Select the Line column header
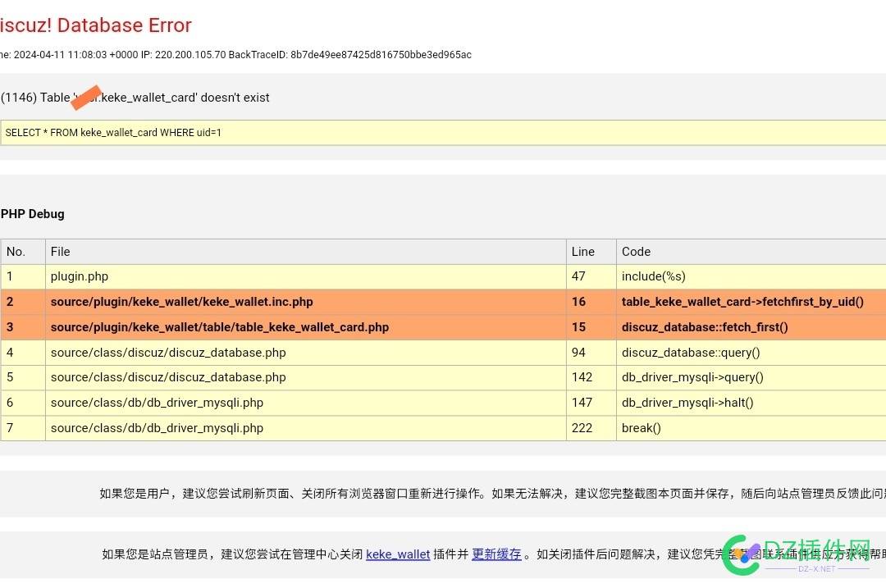Image resolution: width=886 pixels, height=588 pixels. (x=583, y=252)
